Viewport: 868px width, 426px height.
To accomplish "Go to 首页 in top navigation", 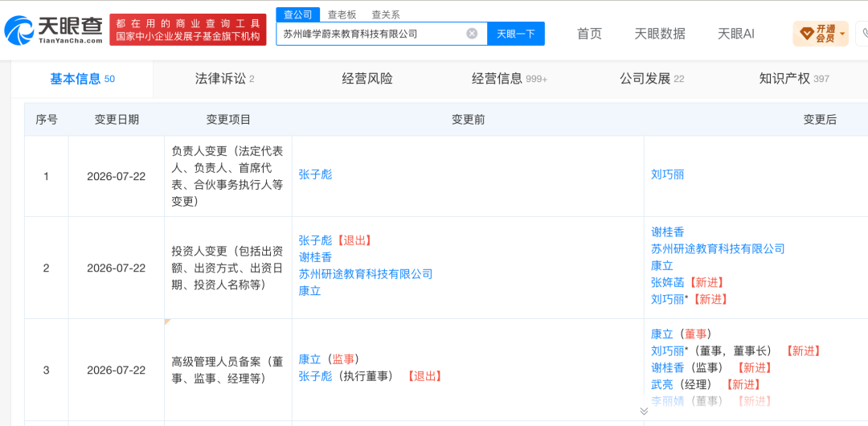I will (589, 34).
